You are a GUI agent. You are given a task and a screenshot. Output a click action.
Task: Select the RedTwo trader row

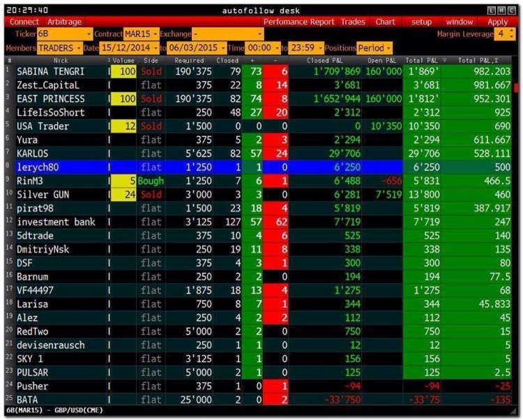click(x=258, y=331)
